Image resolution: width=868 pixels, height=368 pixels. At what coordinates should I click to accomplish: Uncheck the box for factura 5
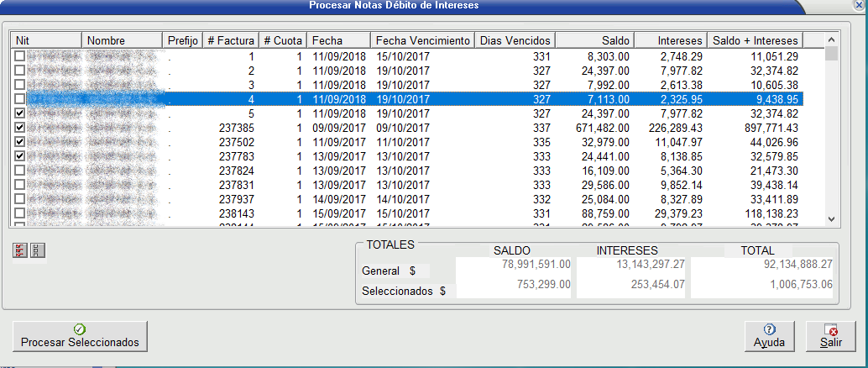click(20, 113)
